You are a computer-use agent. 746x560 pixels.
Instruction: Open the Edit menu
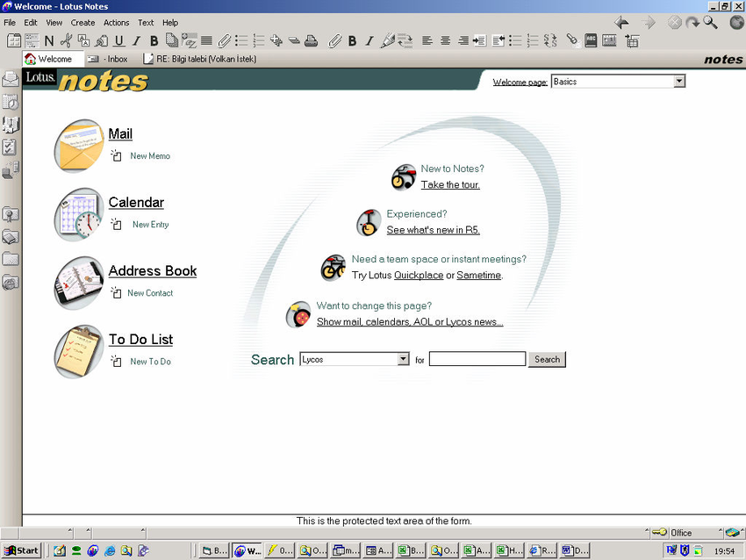[31, 22]
